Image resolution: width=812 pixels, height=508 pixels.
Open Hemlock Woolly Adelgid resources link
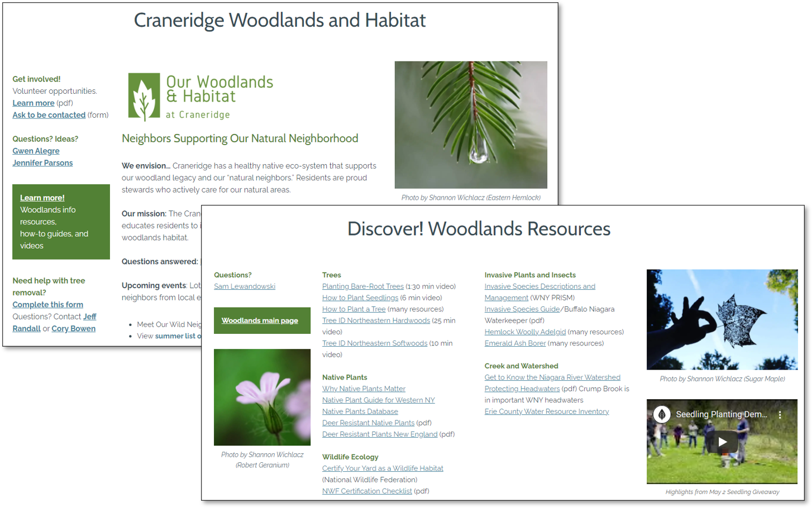[x=525, y=332]
